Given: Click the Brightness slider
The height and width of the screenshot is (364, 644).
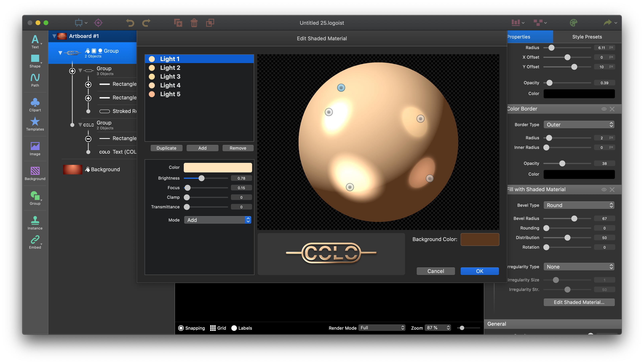Looking at the screenshot, I should [x=206, y=178].
